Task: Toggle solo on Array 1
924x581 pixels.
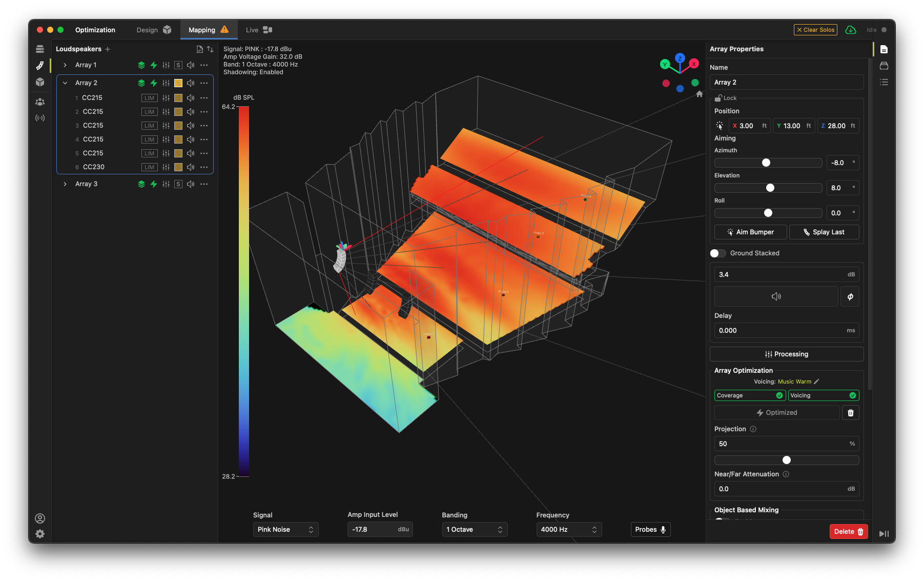Action: point(178,65)
